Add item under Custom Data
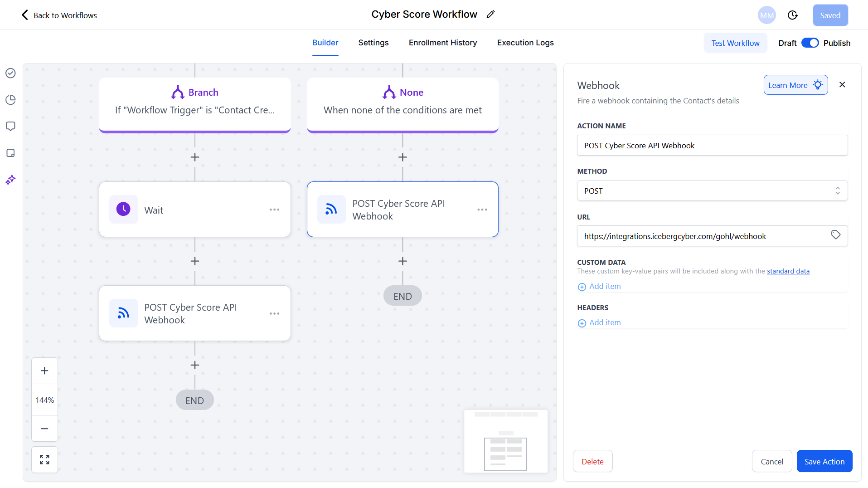The width and height of the screenshot is (868, 488). pos(599,287)
